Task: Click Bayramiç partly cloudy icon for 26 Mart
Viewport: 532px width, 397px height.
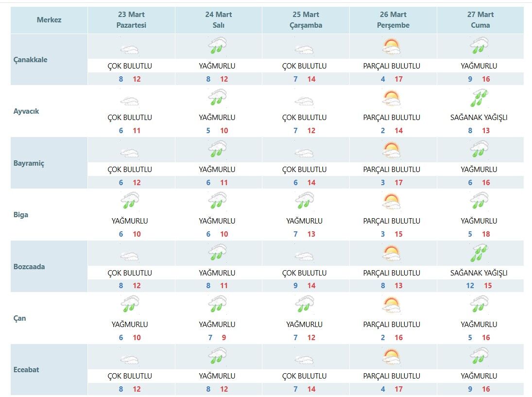Action: (x=392, y=150)
